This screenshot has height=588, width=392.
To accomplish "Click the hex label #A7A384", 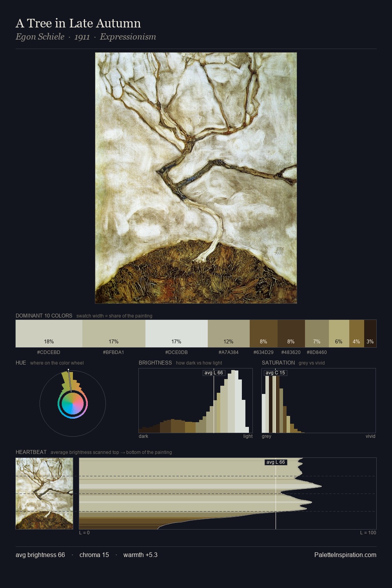I will click(x=229, y=352).
